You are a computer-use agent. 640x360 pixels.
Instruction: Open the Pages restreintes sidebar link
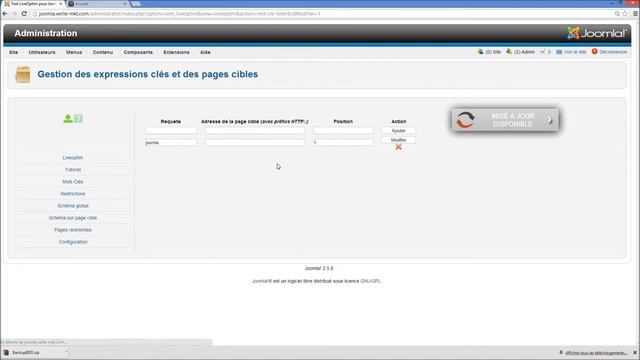(73, 230)
